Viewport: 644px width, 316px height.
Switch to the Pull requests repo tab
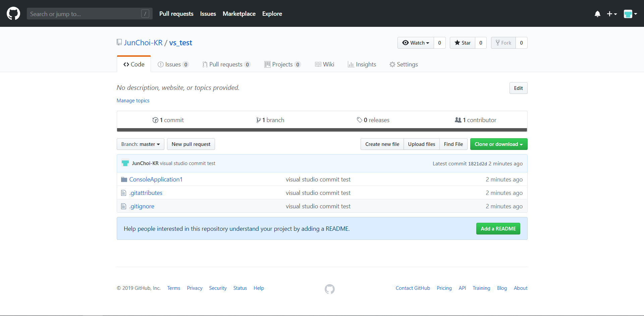tap(226, 64)
